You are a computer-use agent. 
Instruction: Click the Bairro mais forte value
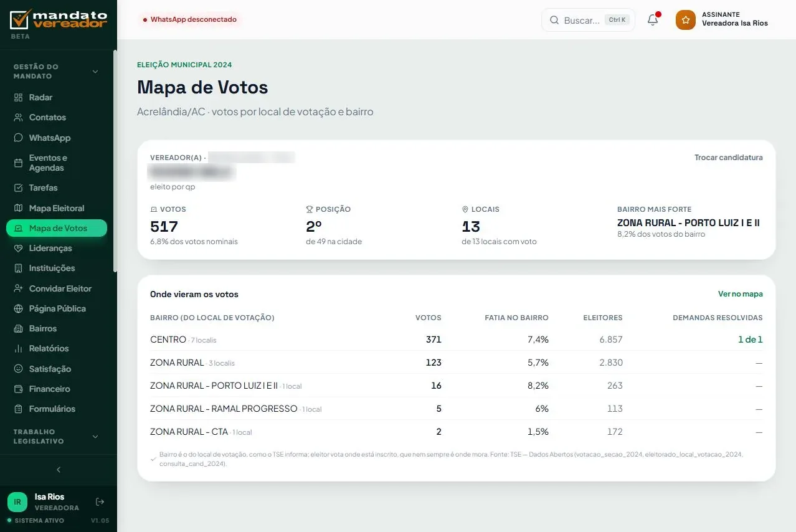pyautogui.click(x=688, y=222)
